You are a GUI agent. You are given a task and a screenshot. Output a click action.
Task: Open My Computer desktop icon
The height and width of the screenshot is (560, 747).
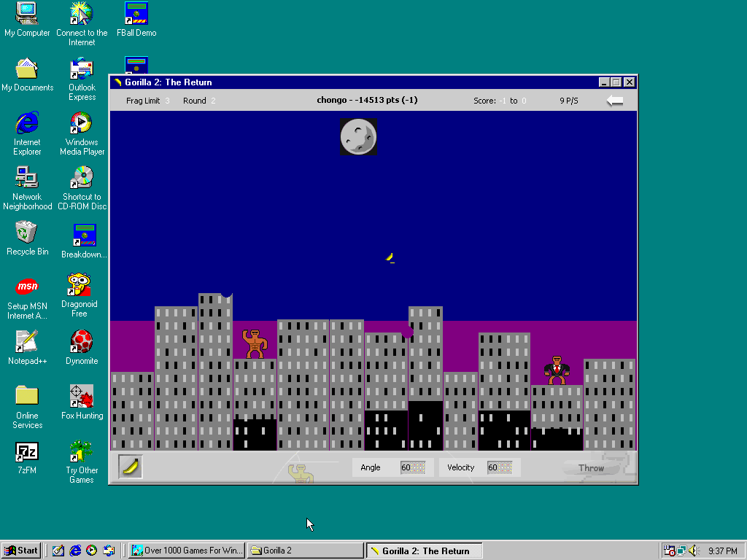(27, 14)
